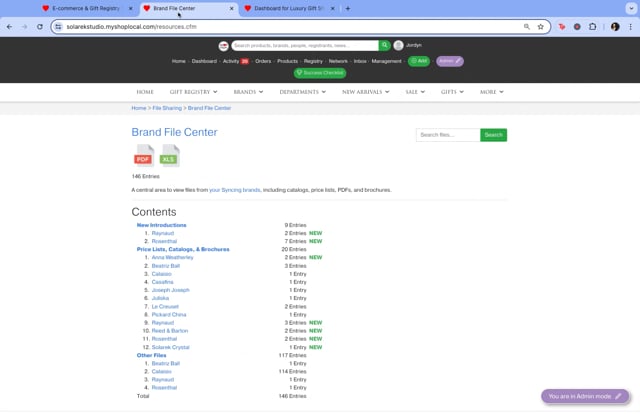Switch to E-commerce & Gift Registry tab
Image resolution: width=640 pixels, height=414 pixels.
[86, 8]
